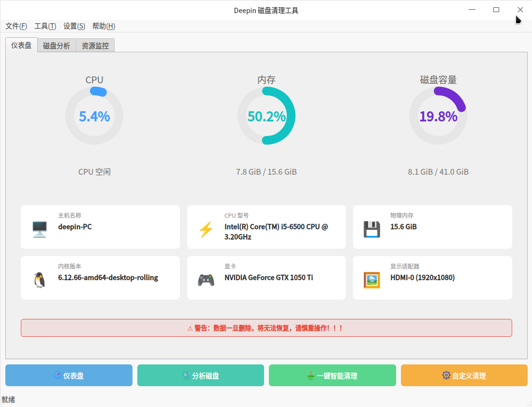
Task: Click the computer monitor icon beside deepin-PC
Action: pos(39,229)
